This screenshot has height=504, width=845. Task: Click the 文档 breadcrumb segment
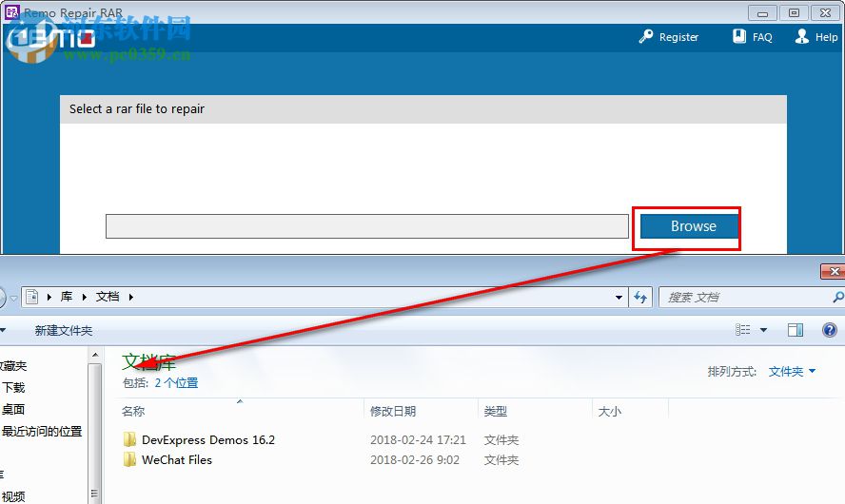(108, 297)
